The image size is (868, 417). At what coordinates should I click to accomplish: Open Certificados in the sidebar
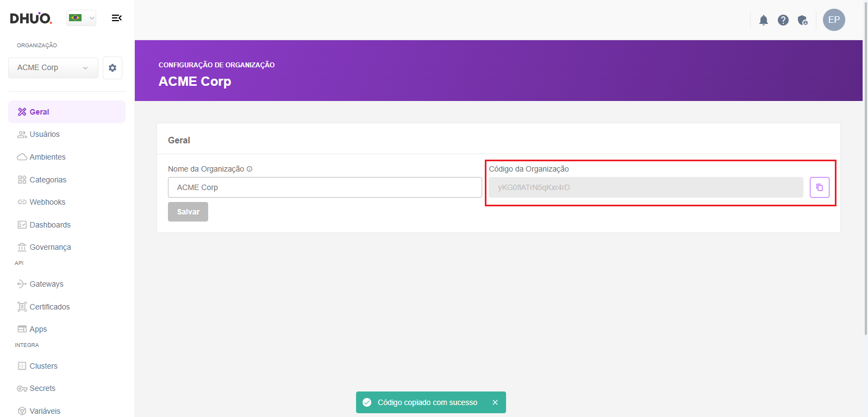(x=49, y=307)
